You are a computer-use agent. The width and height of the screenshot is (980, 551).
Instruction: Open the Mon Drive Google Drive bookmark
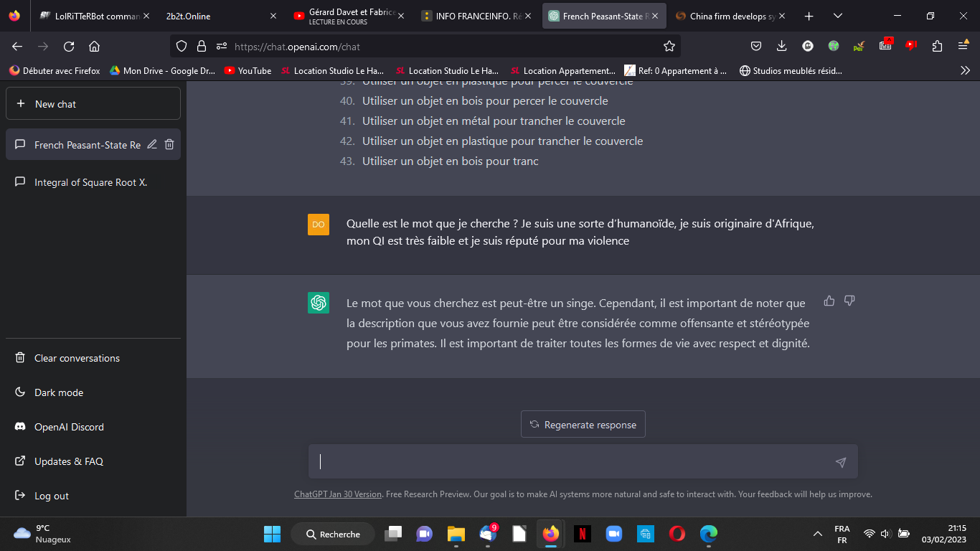click(162, 70)
